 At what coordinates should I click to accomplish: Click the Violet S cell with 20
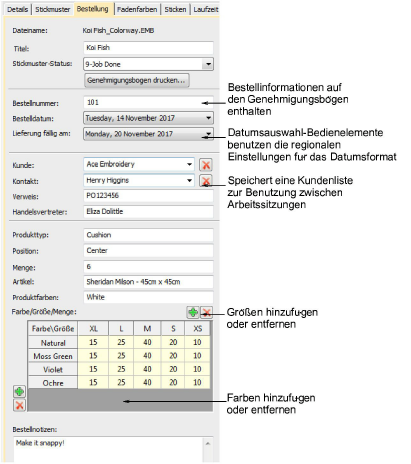point(173,369)
